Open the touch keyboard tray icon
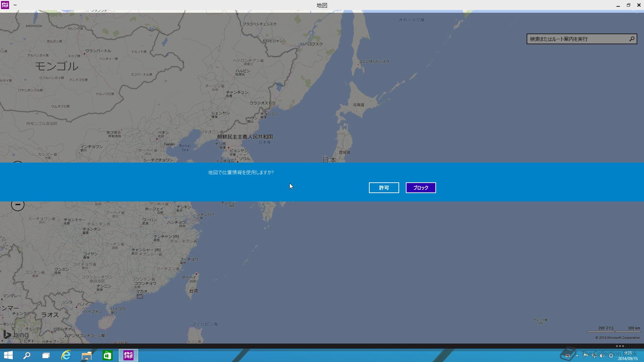This screenshot has width=644, height=362. tap(568, 356)
